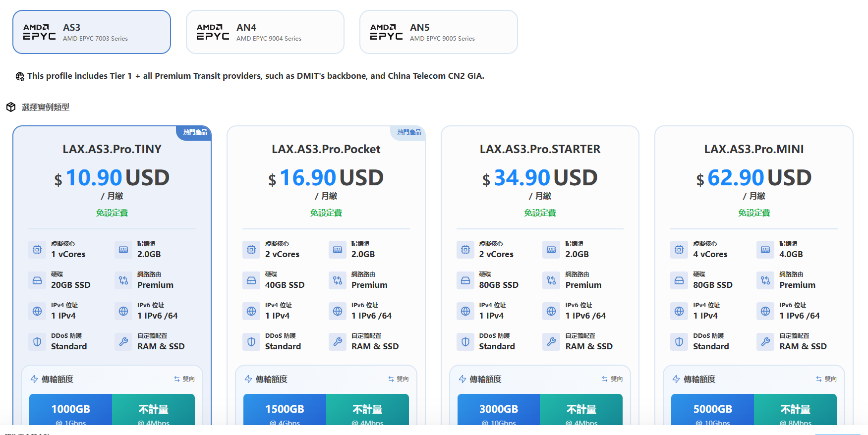Select the 3000GB transfer option in STARTER plan
Screen dimensions: 868x435
pos(499,410)
